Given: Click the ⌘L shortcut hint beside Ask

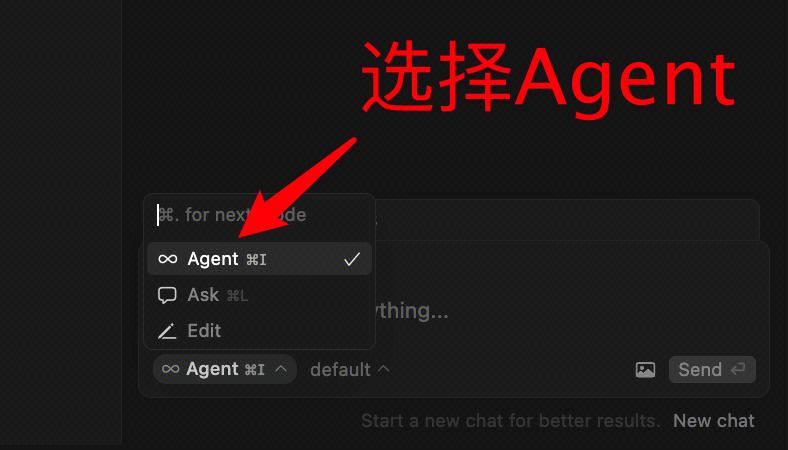Looking at the screenshot, I should coord(237,296).
